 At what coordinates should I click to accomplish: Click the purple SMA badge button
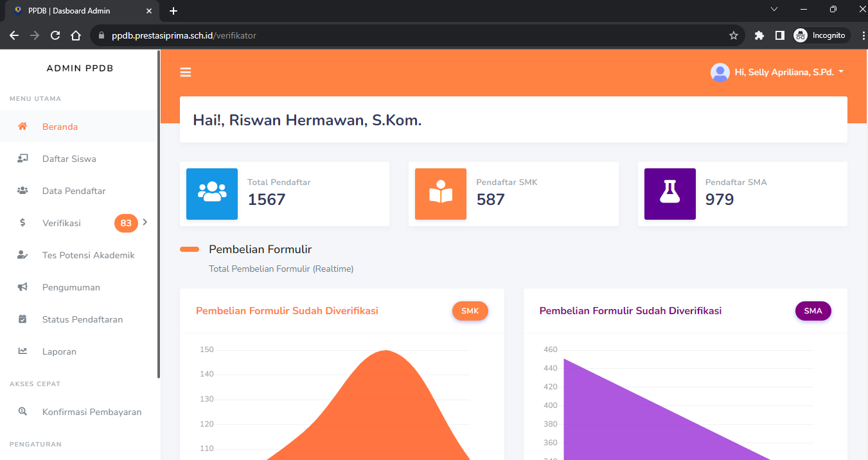[813, 311]
